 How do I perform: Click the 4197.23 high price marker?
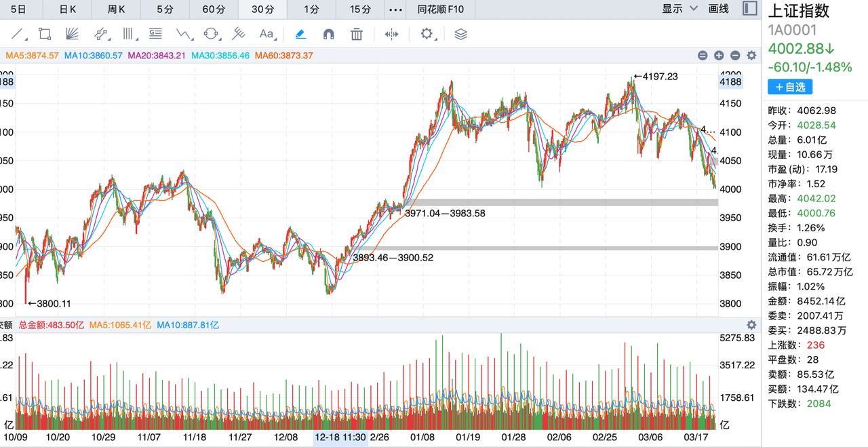click(655, 77)
